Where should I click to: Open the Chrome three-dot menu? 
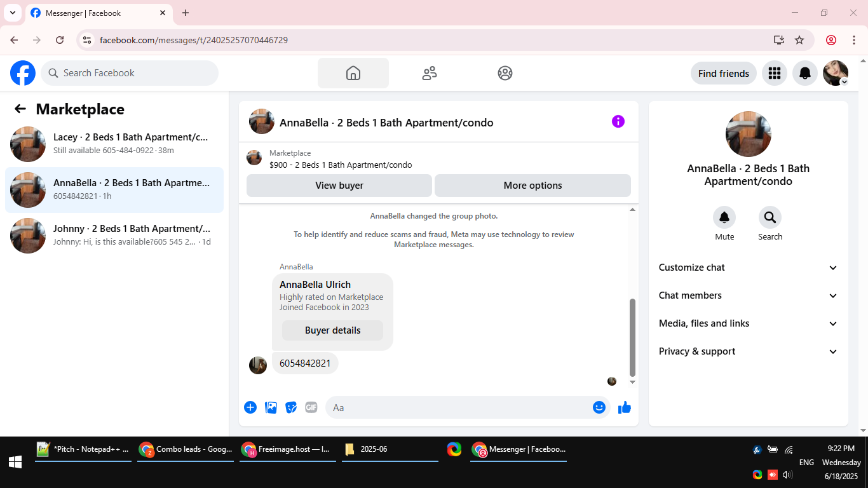point(854,40)
